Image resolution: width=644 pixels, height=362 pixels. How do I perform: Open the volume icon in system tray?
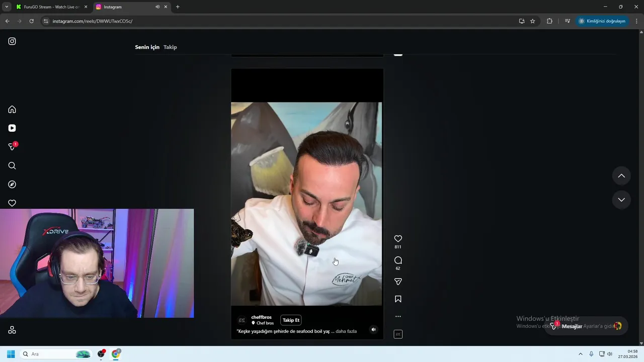[x=610, y=354]
